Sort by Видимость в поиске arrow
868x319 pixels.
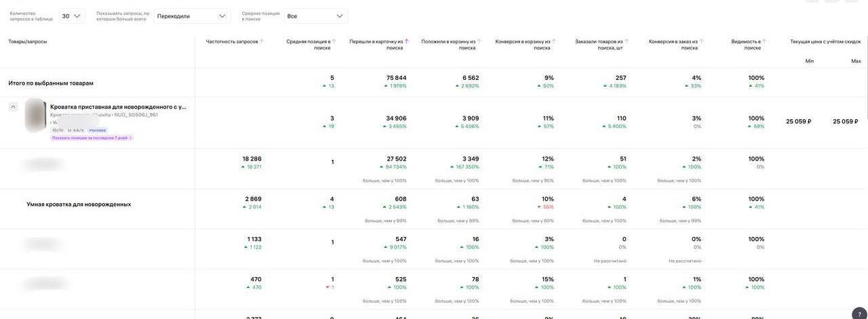tap(764, 41)
